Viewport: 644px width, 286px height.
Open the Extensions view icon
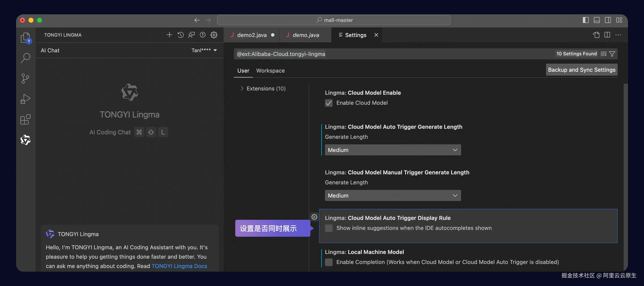[x=25, y=120]
